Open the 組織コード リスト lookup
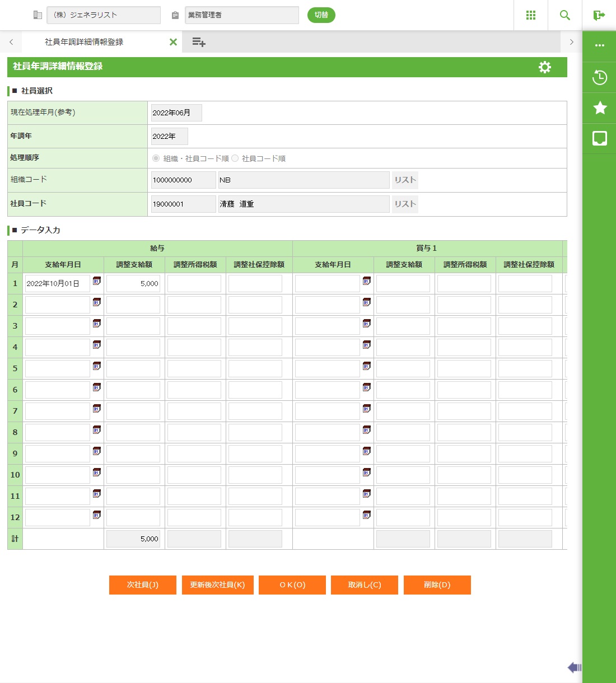 [405, 180]
